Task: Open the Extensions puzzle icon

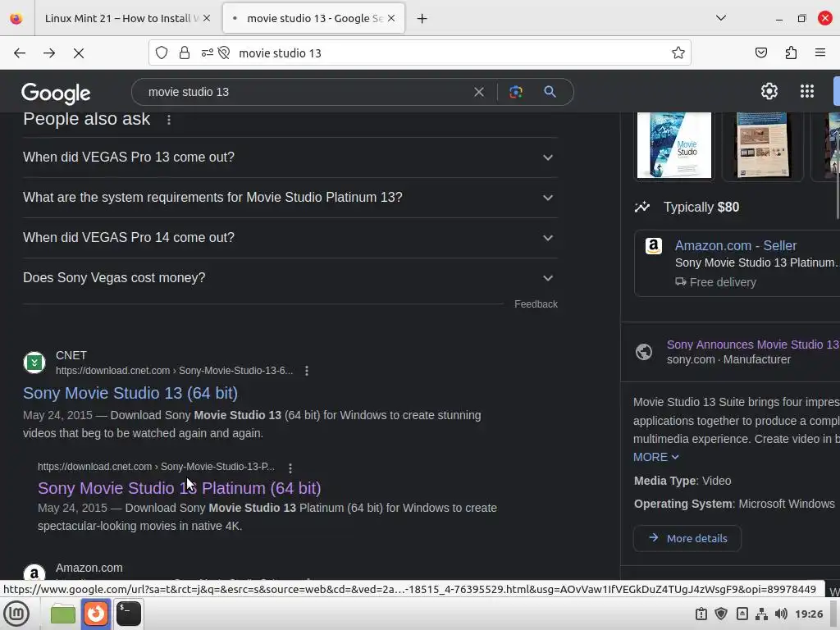Action: (x=791, y=52)
